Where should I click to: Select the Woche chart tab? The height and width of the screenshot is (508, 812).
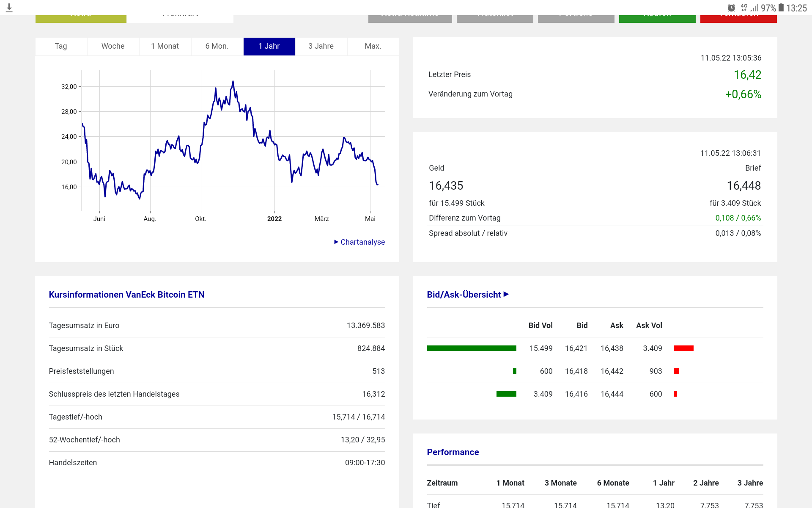(x=113, y=46)
